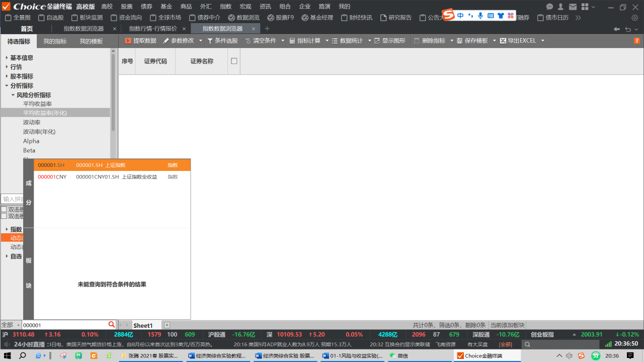Select the 波动率(年化) indicator
Screen dimensions: 644x362
(39, 132)
